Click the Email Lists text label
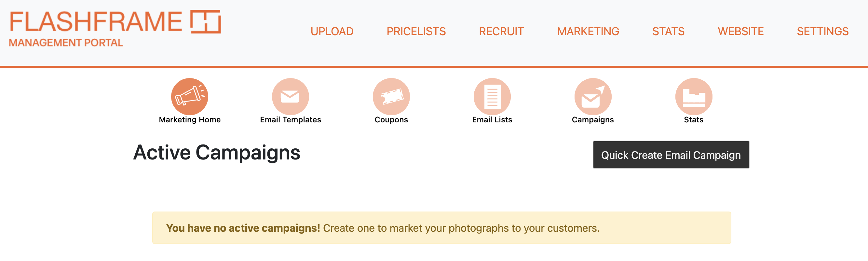This screenshot has height=261, width=868. tap(492, 120)
